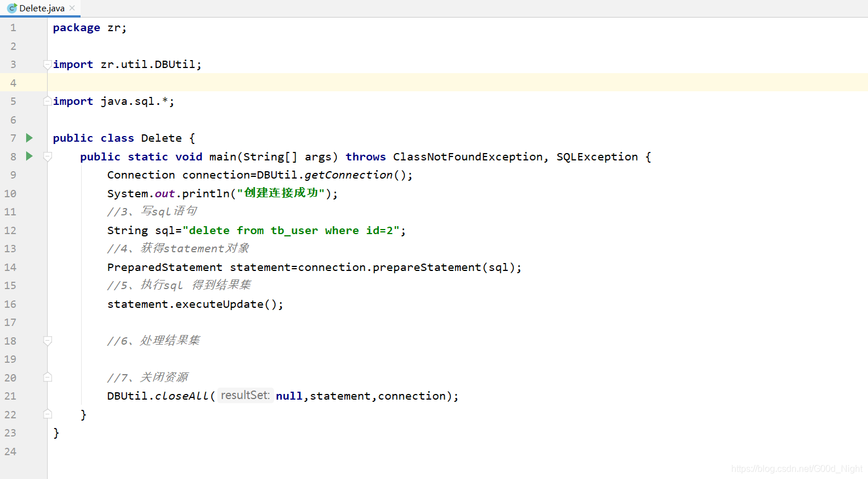Viewport: 868px width, 479px height.
Task: Click the comment //4、获得statement对象
Action: coord(178,248)
